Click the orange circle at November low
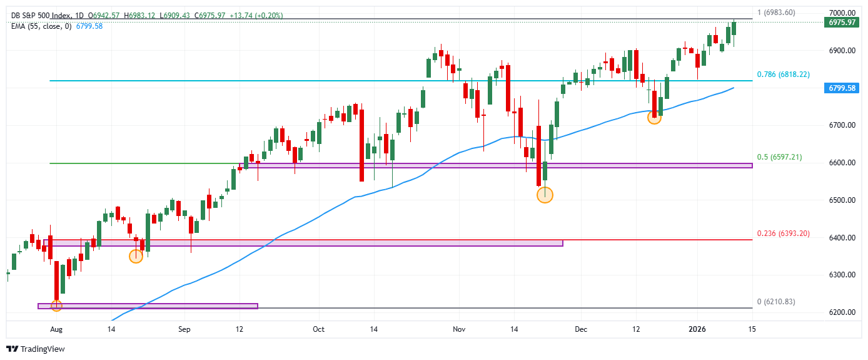Screen dimensions: 868x360 [545, 195]
